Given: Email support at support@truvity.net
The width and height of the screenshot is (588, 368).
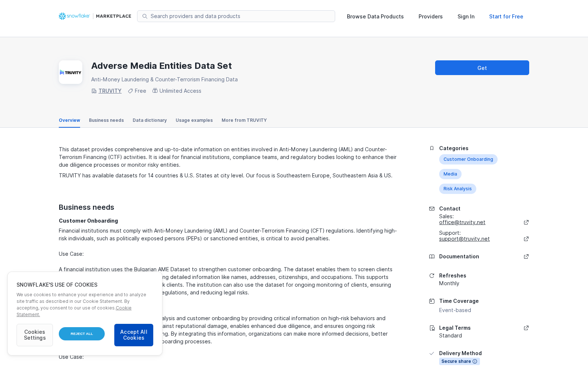Looking at the screenshot, I should pyautogui.click(x=465, y=239).
